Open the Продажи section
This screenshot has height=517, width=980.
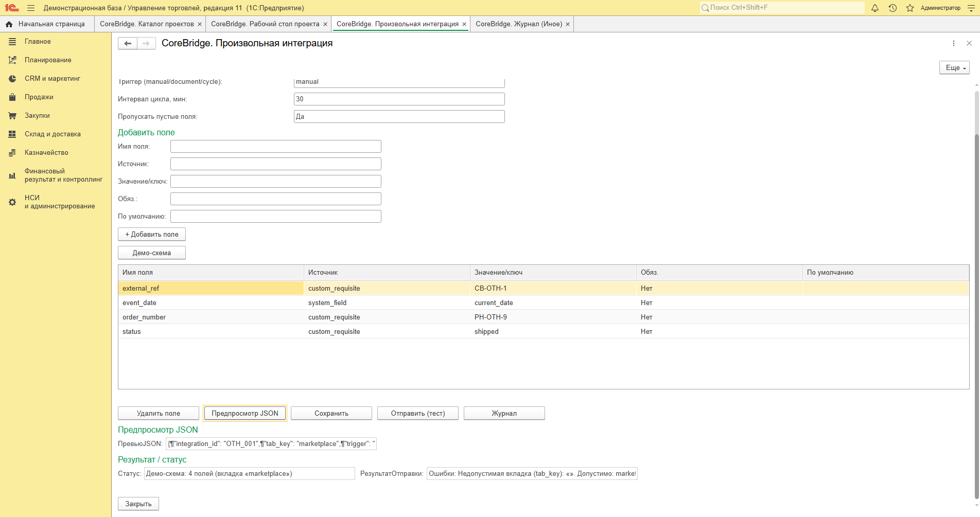pyautogui.click(x=39, y=97)
